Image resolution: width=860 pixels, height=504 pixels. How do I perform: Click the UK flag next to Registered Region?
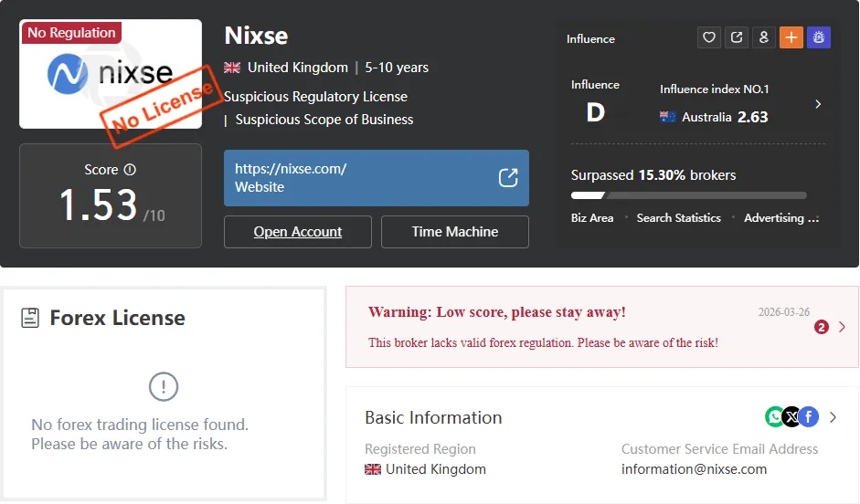pyautogui.click(x=373, y=469)
